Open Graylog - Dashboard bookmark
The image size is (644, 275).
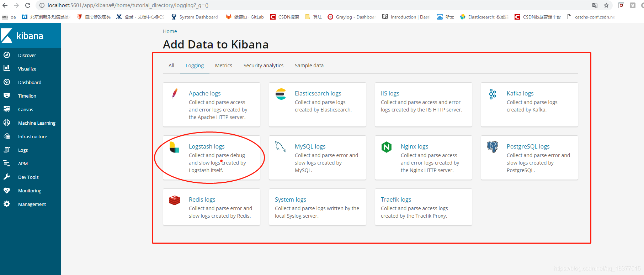tap(351, 17)
